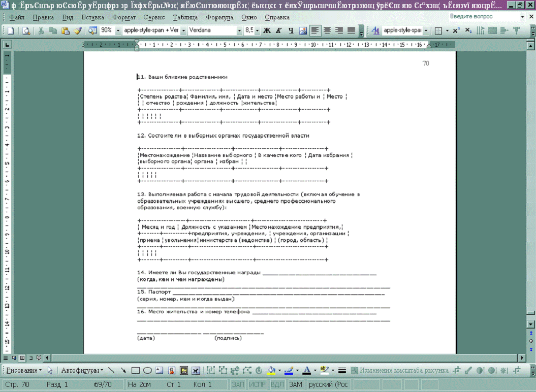
Task: Click the Paste clipboard icon
Action: (x=66, y=30)
